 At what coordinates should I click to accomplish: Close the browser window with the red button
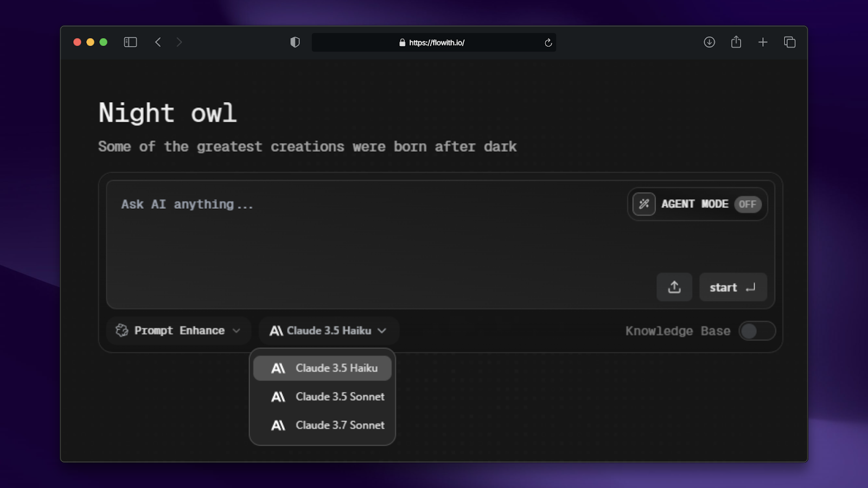click(77, 42)
